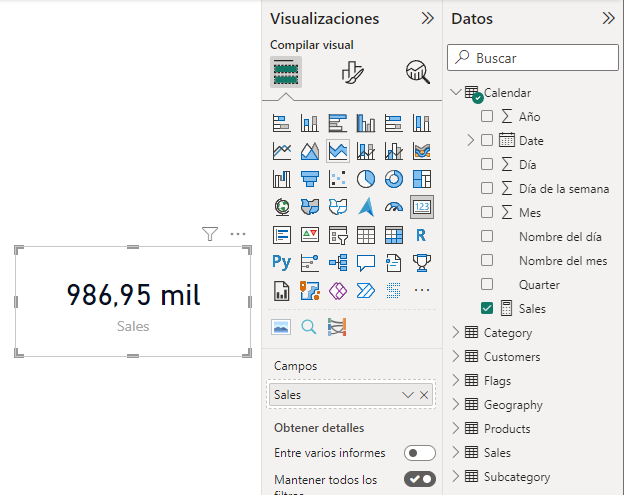Open the Format visual tab (paintbrush icon)
Image resolution: width=624 pixels, height=495 pixels.
point(352,72)
